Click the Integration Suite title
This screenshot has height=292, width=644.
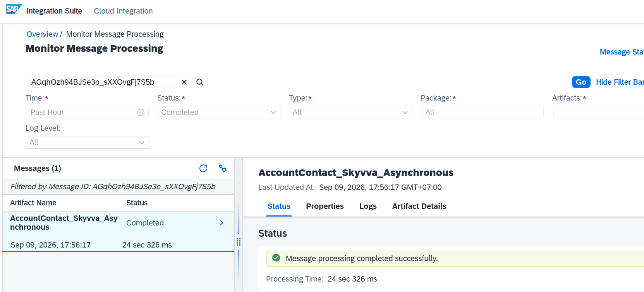[54, 11]
